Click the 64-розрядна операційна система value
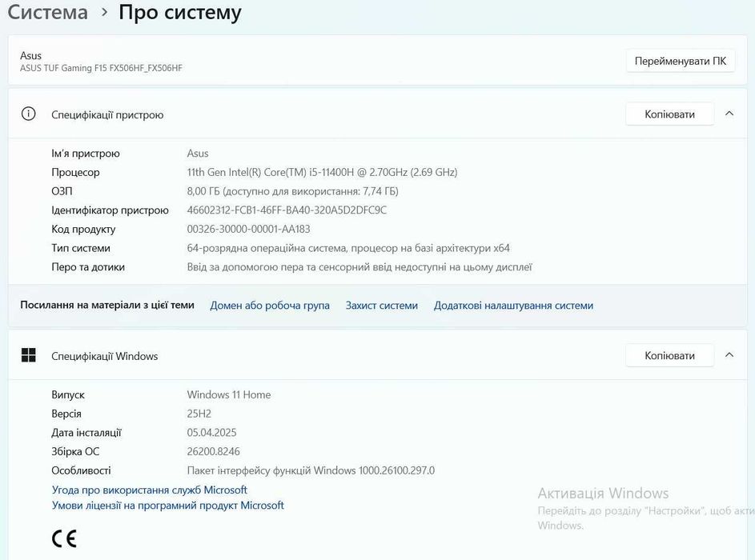The image size is (755, 560). pyautogui.click(x=348, y=248)
